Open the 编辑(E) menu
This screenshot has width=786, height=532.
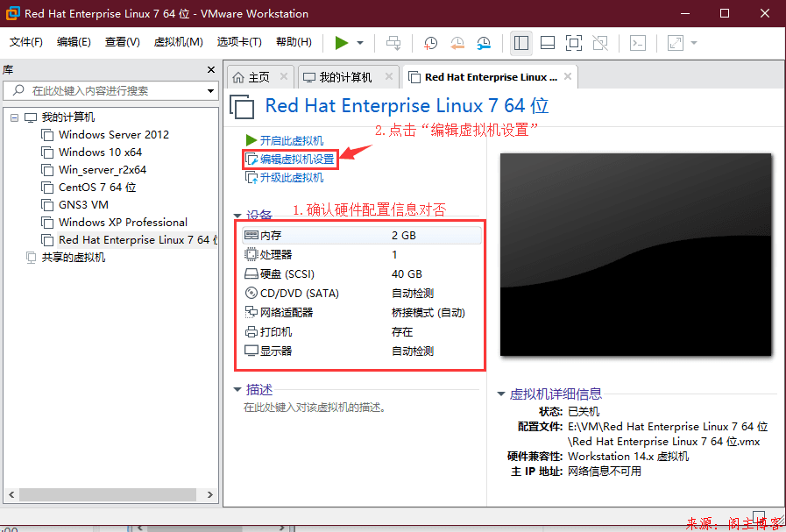74,42
